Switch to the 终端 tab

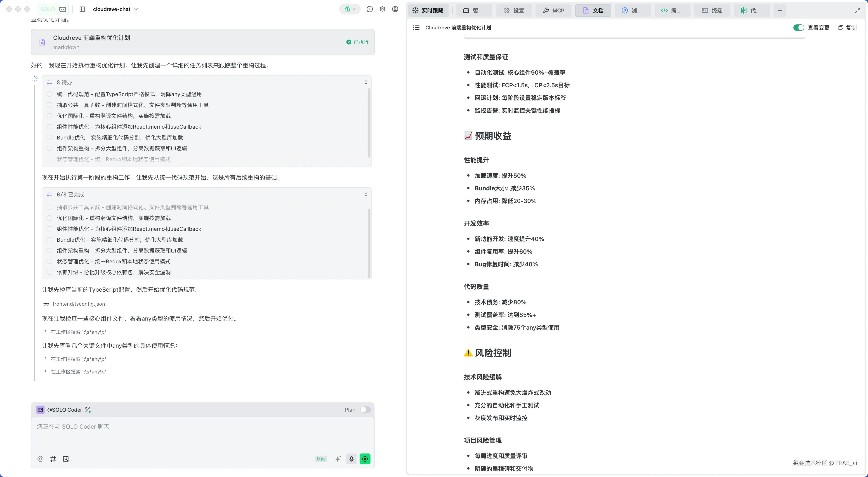click(x=712, y=10)
